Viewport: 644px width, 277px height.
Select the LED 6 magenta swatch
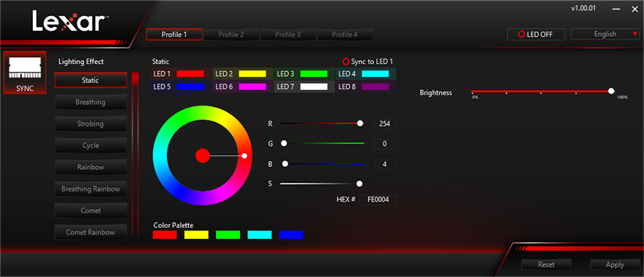[252, 86]
